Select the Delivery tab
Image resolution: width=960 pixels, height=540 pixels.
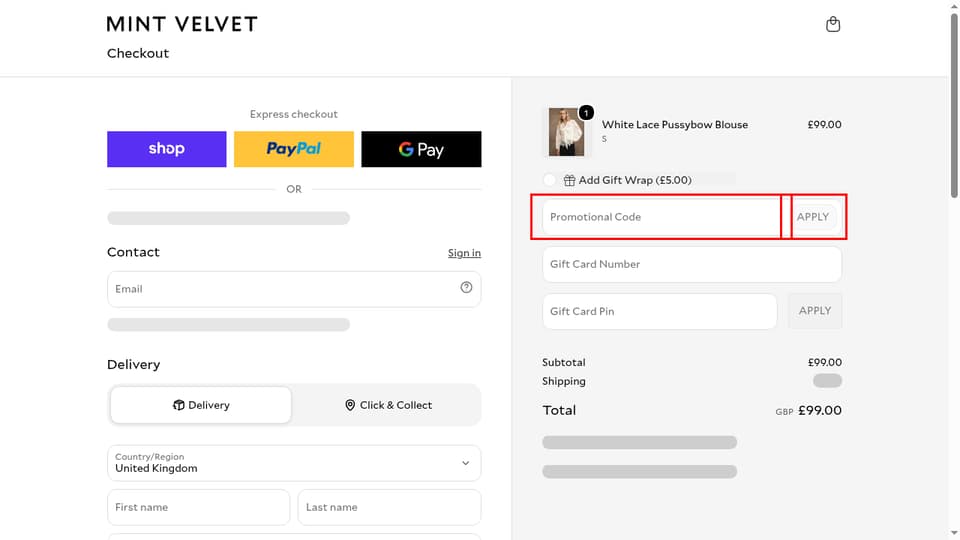pyautogui.click(x=201, y=405)
